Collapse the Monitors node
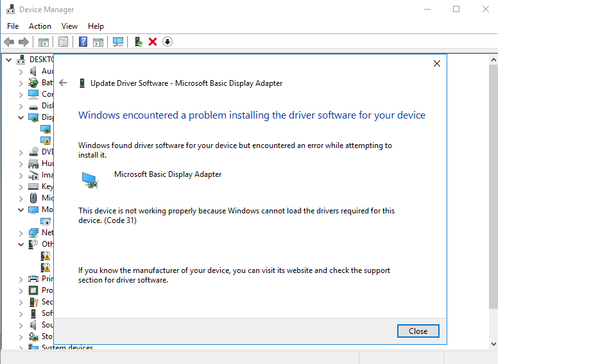Image resolution: width=616 pixels, height=364 pixels. (21, 210)
